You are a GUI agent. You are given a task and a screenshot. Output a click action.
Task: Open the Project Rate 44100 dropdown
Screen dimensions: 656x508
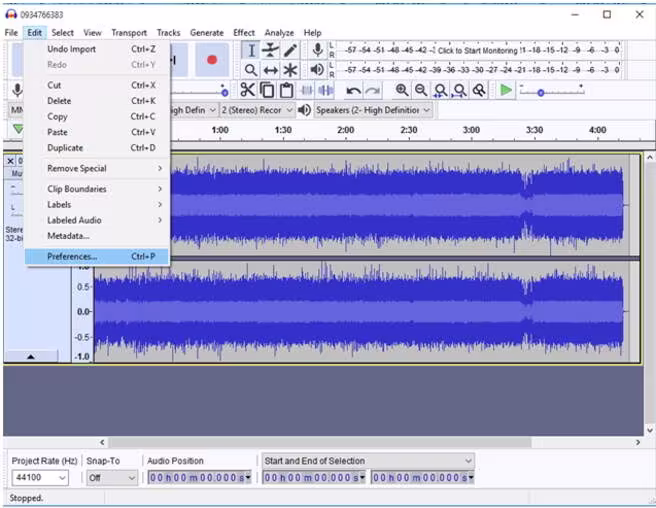pos(40,477)
